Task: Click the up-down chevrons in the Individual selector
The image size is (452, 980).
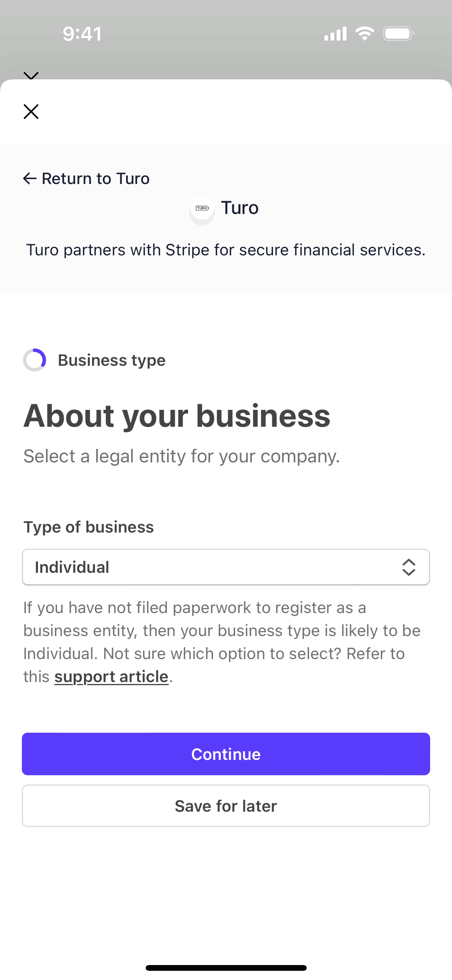Action: point(409,567)
